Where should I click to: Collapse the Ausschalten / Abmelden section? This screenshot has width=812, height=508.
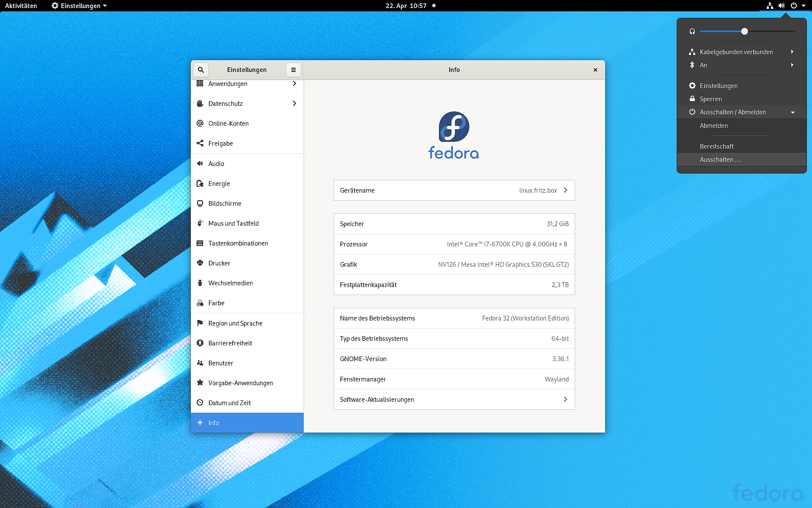coord(793,112)
